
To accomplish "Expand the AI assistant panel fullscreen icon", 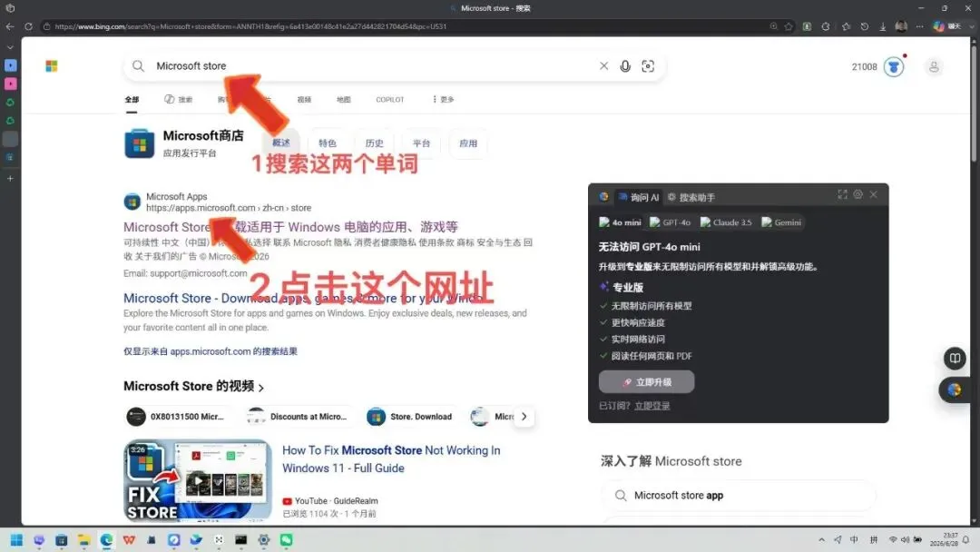I will pos(842,194).
